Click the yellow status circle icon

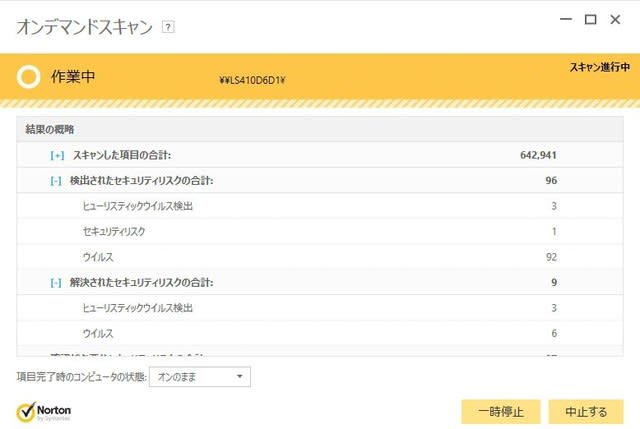click(30, 78)
